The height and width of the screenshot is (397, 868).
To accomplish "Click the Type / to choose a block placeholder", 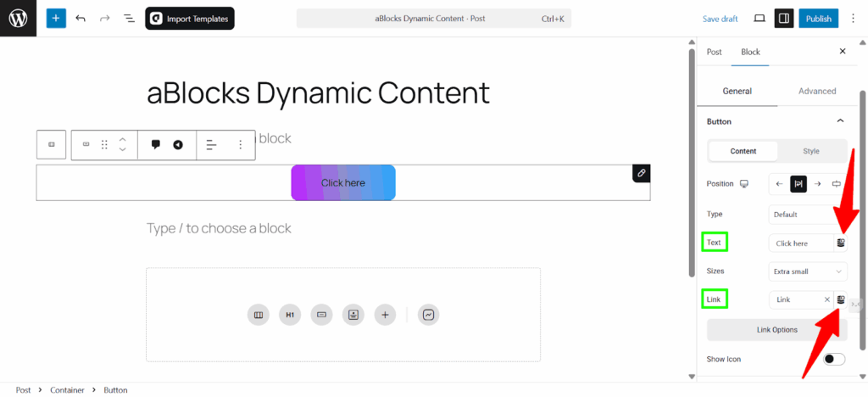I will [219, 228].
